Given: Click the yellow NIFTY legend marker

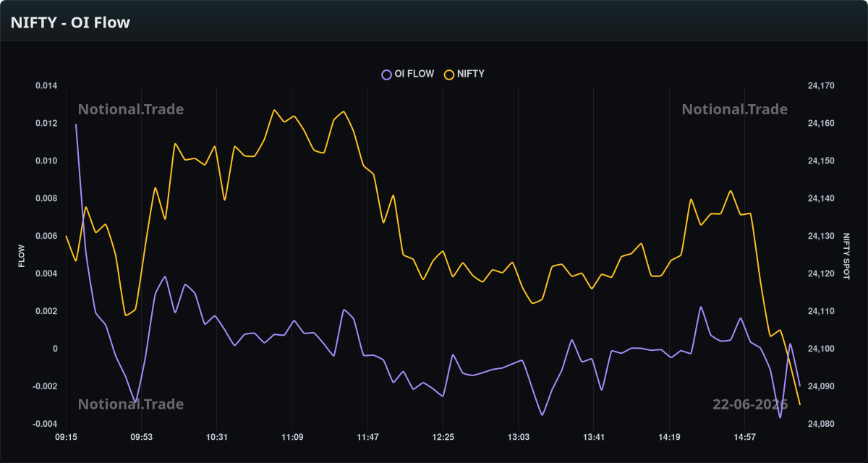Looking at the screenshot, I should click(449, 74).
